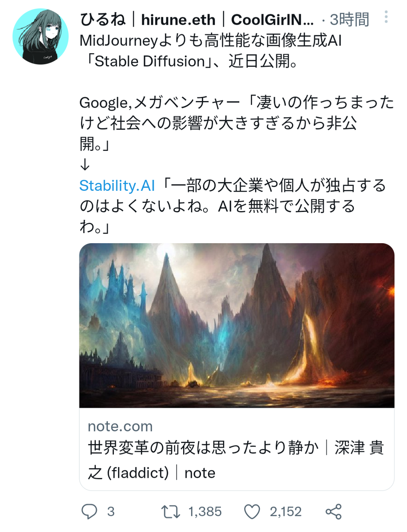Click the ↓ arrow in the tweet text

click(85, 165)
